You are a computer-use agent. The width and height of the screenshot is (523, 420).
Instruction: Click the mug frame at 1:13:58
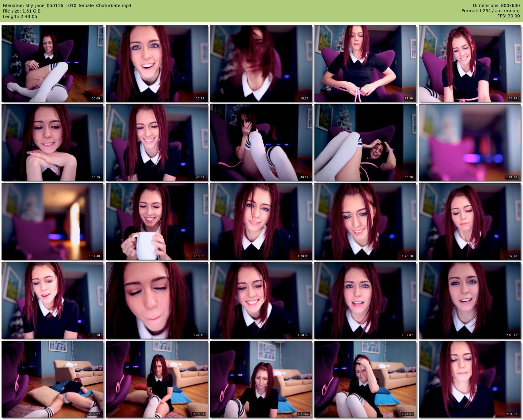tap(157, 221)
